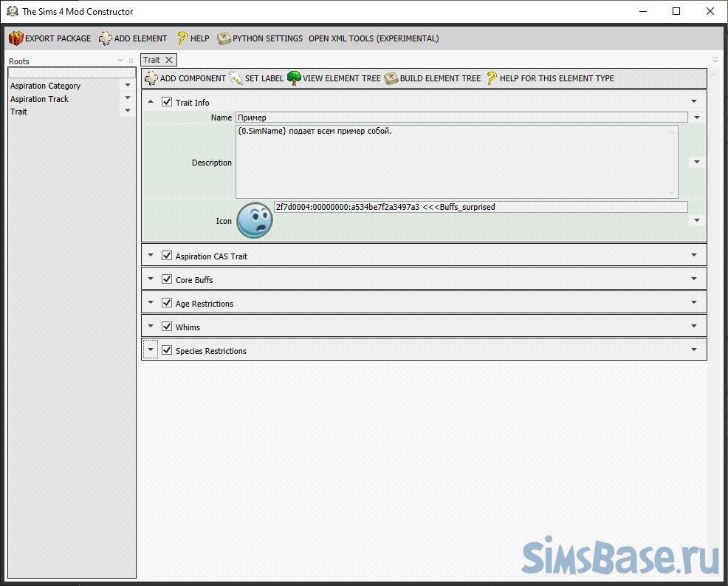Click the Set Label pencil icon

pos(236,78)
